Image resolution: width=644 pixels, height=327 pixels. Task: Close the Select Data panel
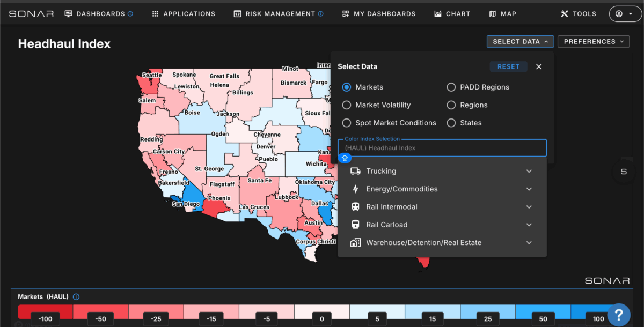click(x=539, y=66)
